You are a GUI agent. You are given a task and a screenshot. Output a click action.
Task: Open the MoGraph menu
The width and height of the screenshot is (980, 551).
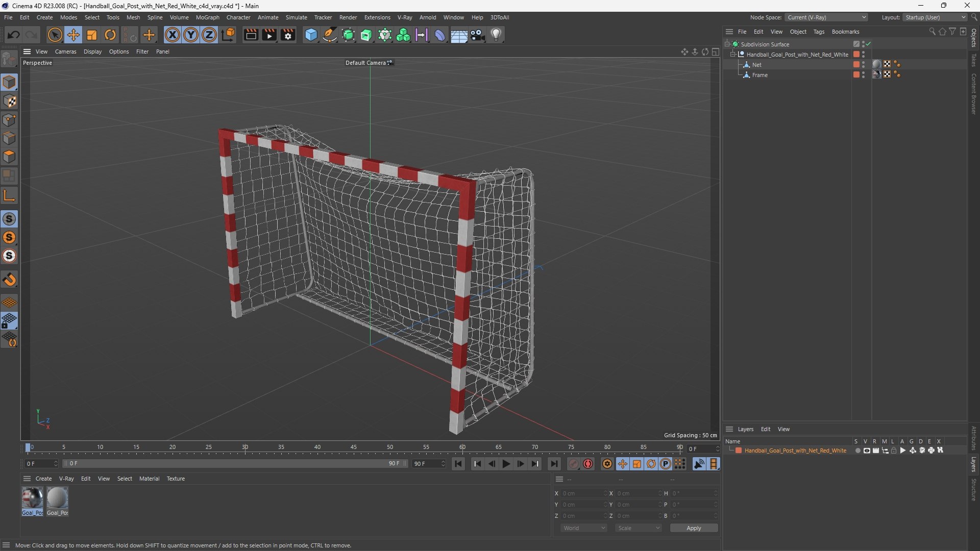(207, 17)
